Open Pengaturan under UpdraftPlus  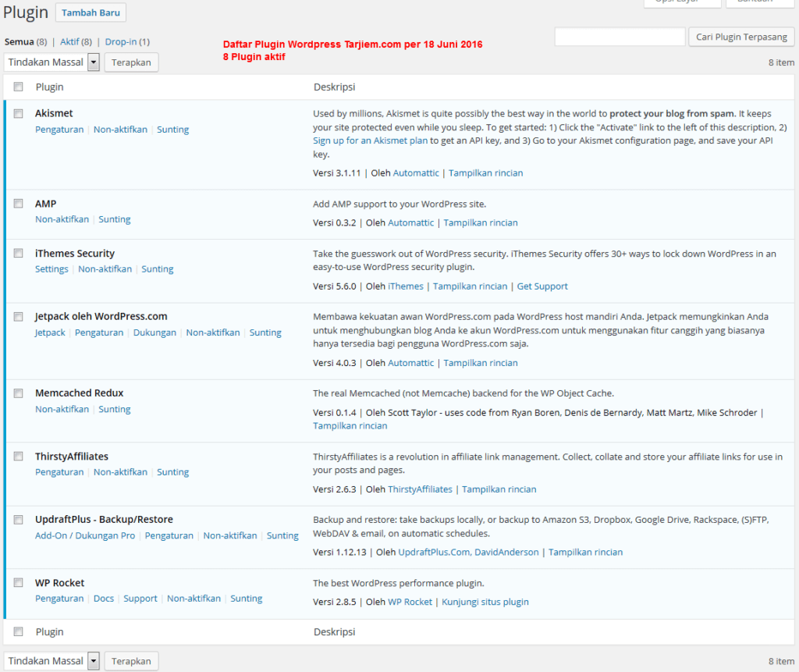click(169, 535)
